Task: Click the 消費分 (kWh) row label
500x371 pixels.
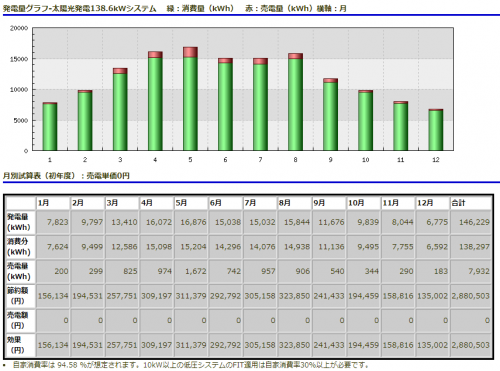Action: (x=21, y=247)
